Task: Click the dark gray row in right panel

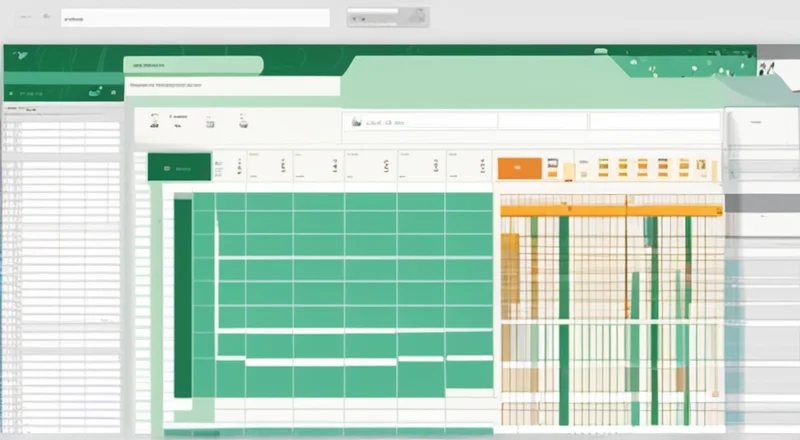Action: [x=762, y=203]
